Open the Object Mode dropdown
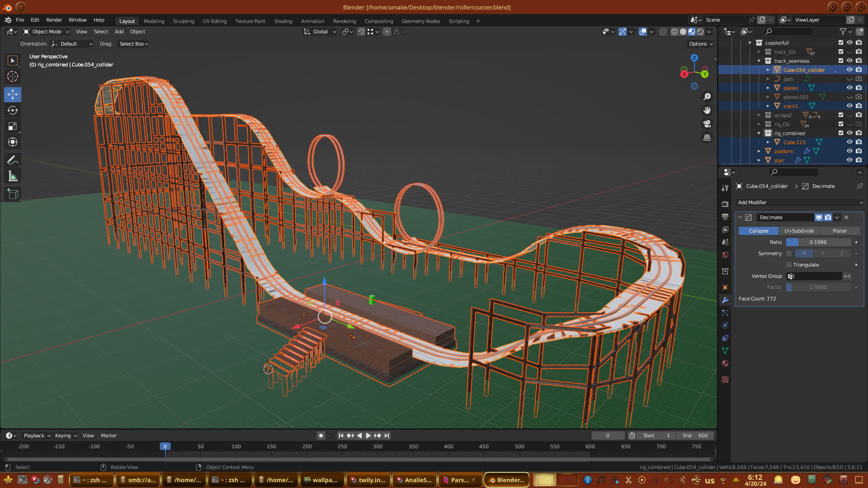Viewport: 868px width, 488px height. 46,32
